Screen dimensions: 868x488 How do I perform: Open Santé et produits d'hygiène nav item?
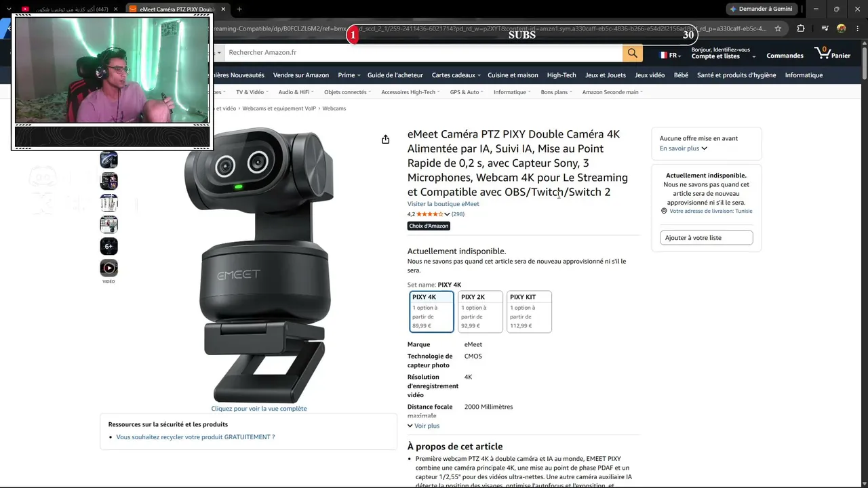coord(736,75)
